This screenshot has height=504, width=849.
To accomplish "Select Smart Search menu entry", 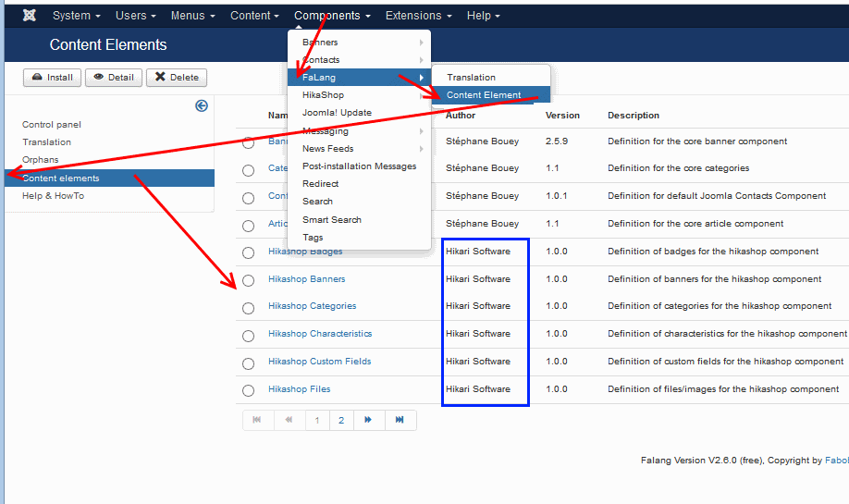I will coord(359,219).
